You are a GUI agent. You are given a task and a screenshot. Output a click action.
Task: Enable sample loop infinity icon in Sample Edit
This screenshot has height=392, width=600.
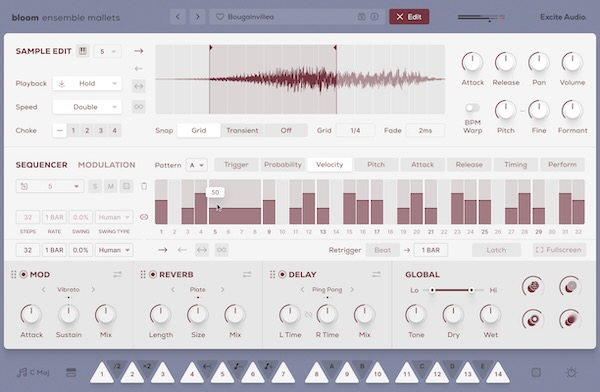click(139, 106)
